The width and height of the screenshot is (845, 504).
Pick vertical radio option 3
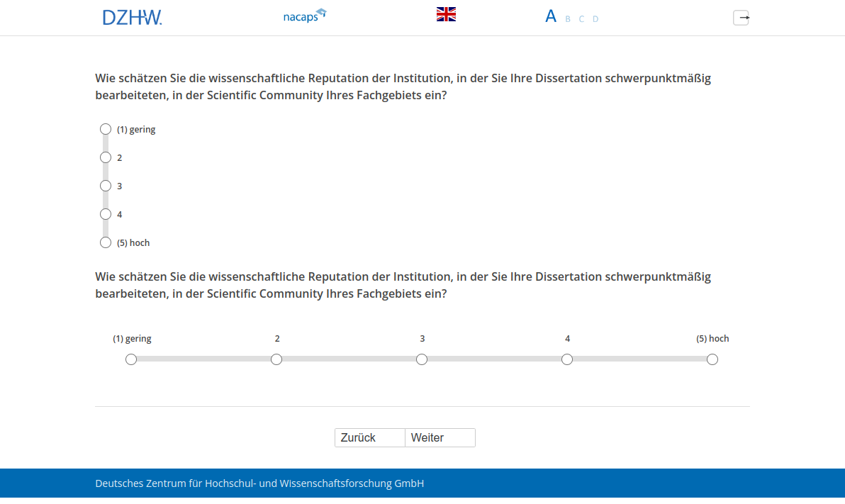(106, 186)
